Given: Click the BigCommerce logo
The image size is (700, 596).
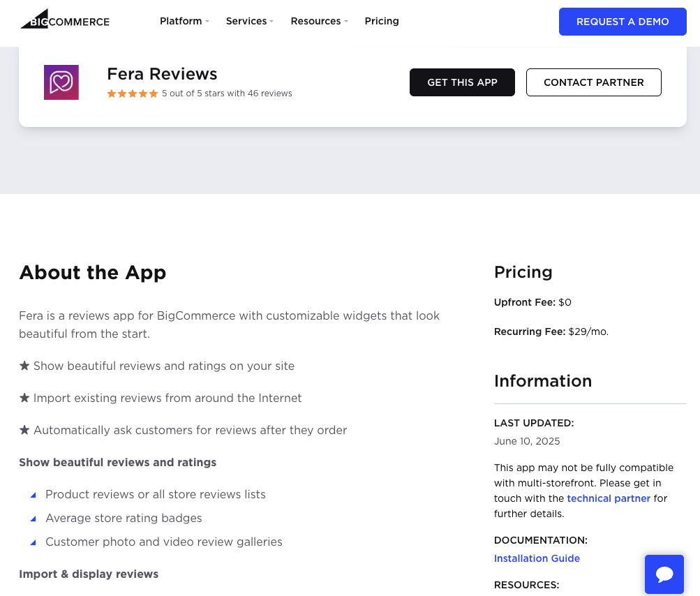Looking at the screenshot, I should click(x=64, y=19).
